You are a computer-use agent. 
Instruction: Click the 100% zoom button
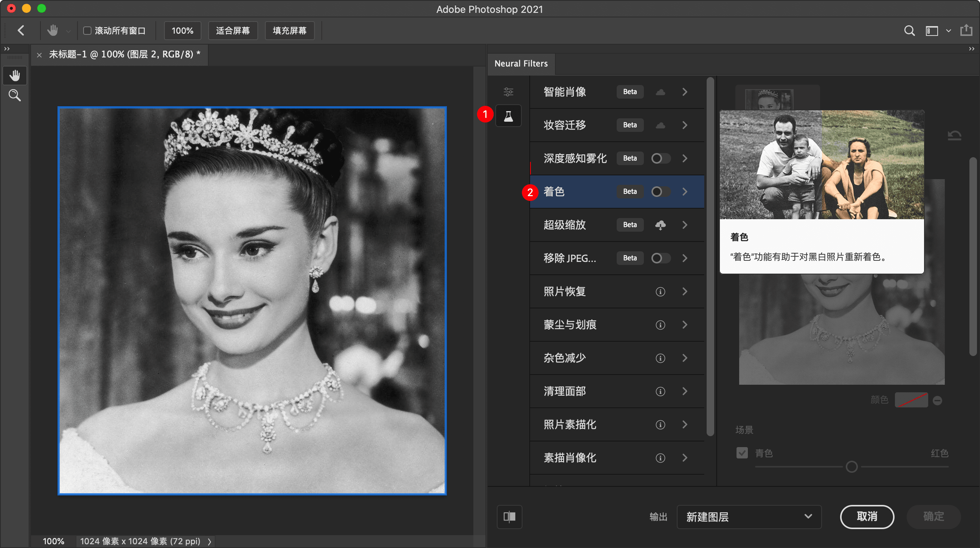pos(182,30)
